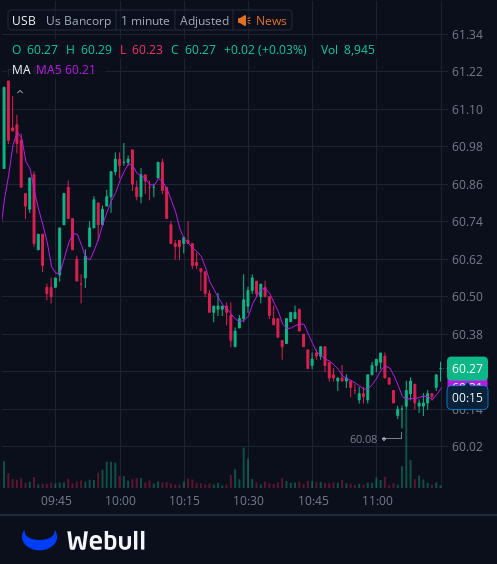Click the +0.02 (+0.03%) change value
Viewport: 497px width, 564px height.
265,50
